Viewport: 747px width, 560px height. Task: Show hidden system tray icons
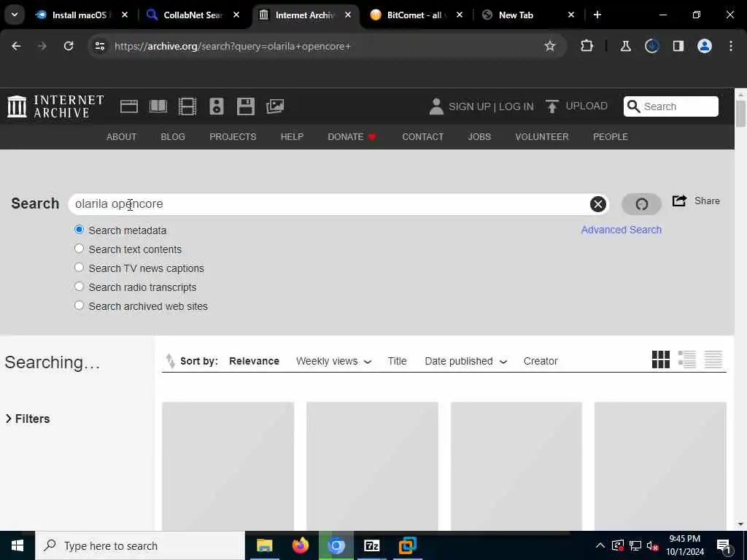[600, 545]
